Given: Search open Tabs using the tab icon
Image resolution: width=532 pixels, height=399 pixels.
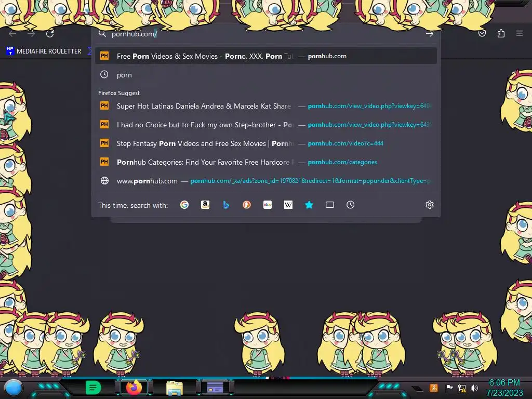Looking at the screenshot, I should 330,205.
